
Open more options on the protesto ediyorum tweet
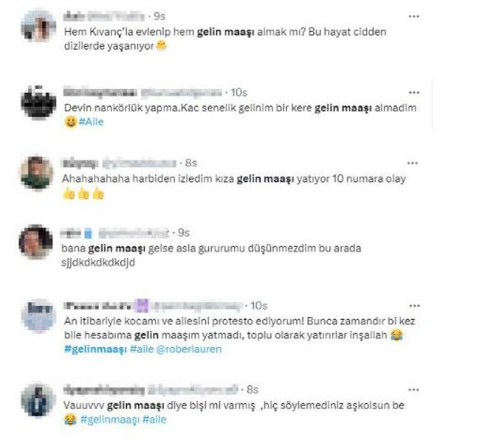[414, 306]
